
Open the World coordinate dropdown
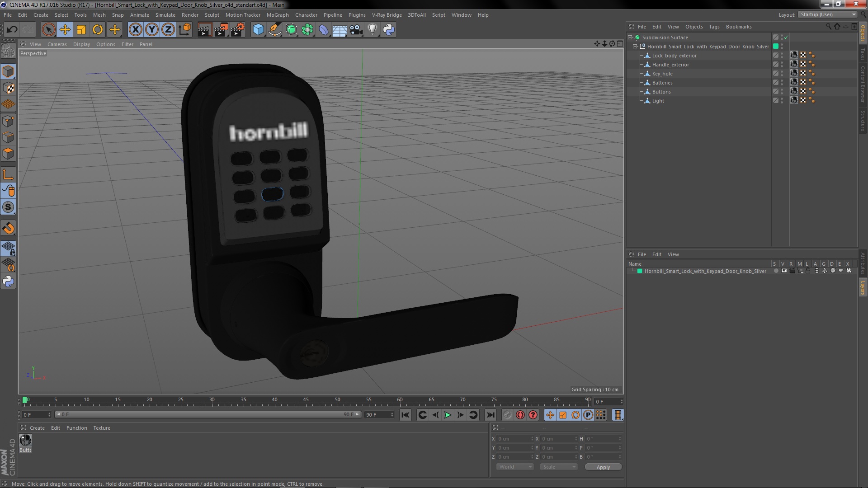pos(515,467)
